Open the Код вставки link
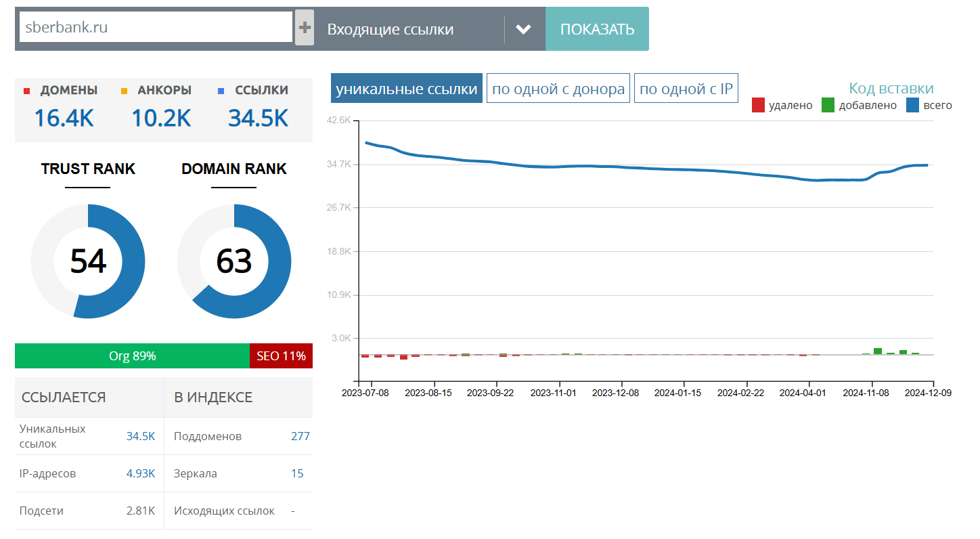980x539 pixels. tap(891, 89)
